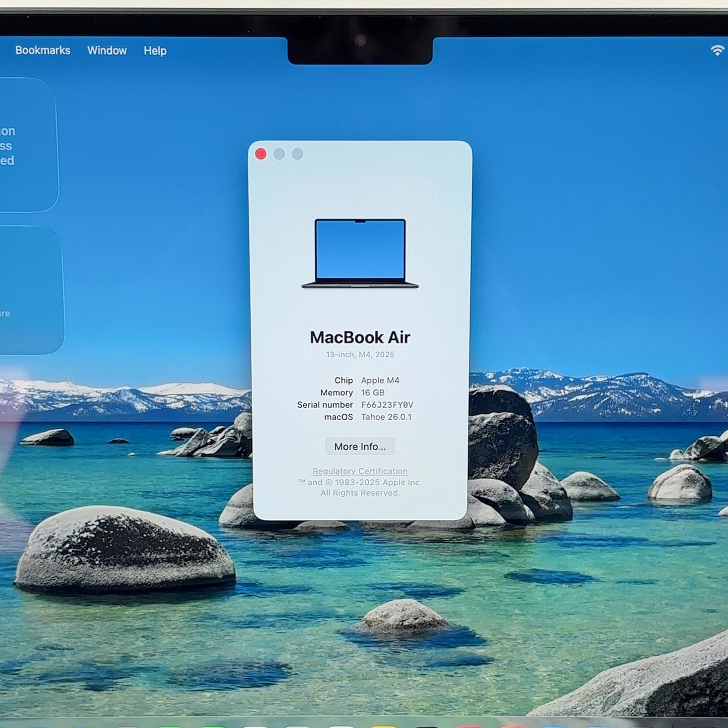Close the About This Mac window
Image resolution: width=728 pixels, height=728 pixels.
(x=260, y=154)
